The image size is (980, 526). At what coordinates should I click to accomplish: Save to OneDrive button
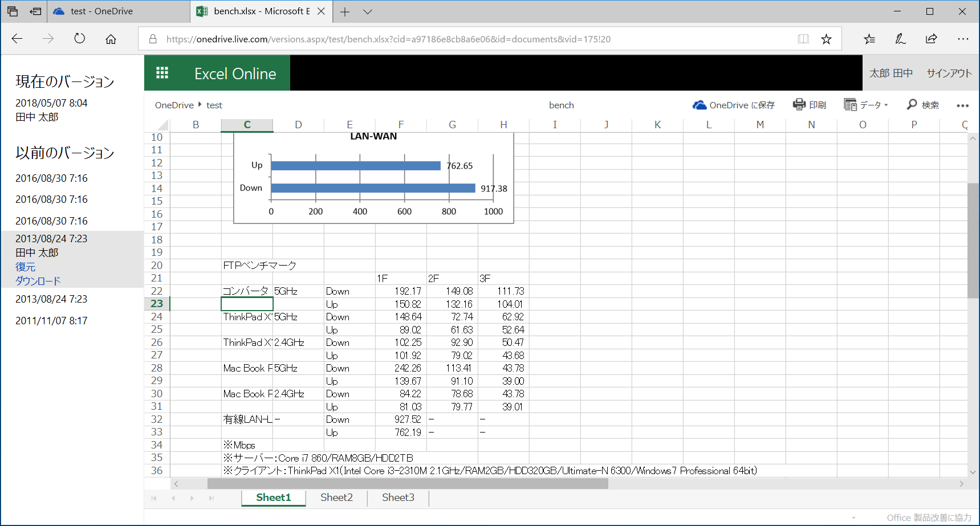[734, 105]
